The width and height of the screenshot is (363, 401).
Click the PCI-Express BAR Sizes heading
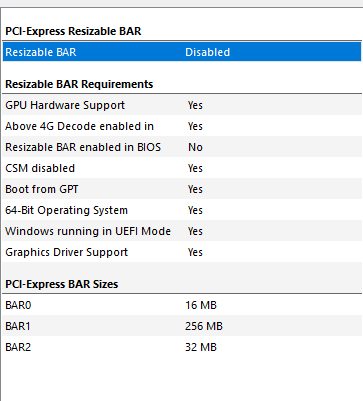62,284
